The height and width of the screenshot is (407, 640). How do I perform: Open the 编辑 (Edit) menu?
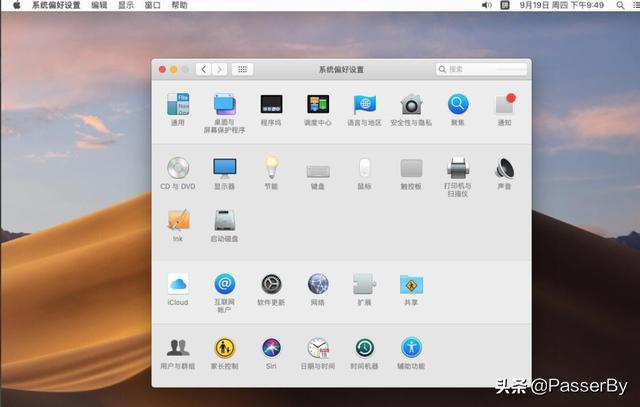(99, 5)
